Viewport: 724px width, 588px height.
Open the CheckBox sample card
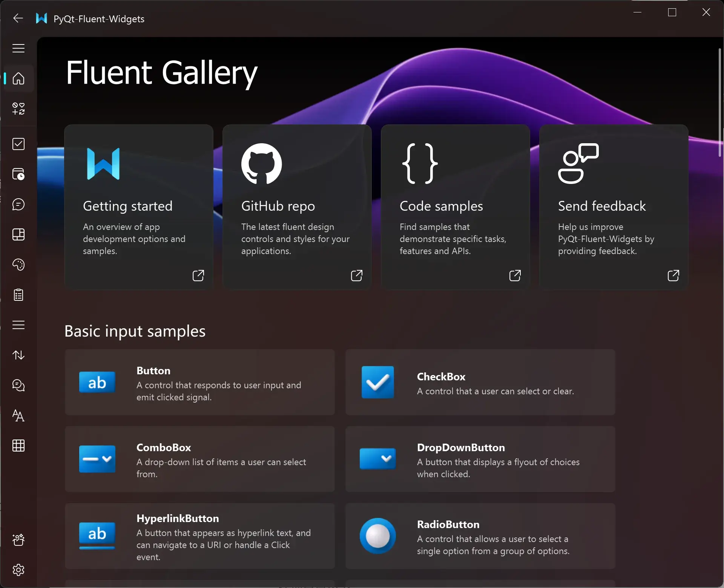point(480,382)
